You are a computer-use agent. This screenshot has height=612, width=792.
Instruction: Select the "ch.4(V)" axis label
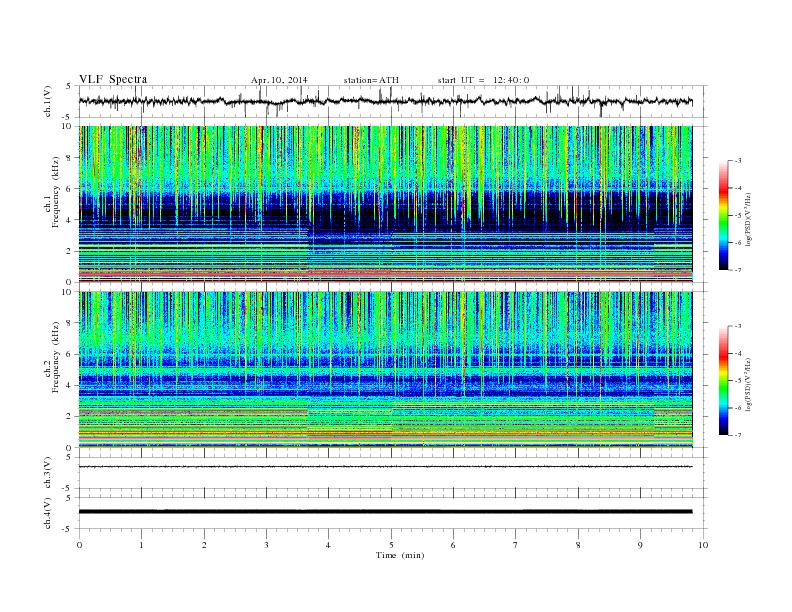(48, 513)
